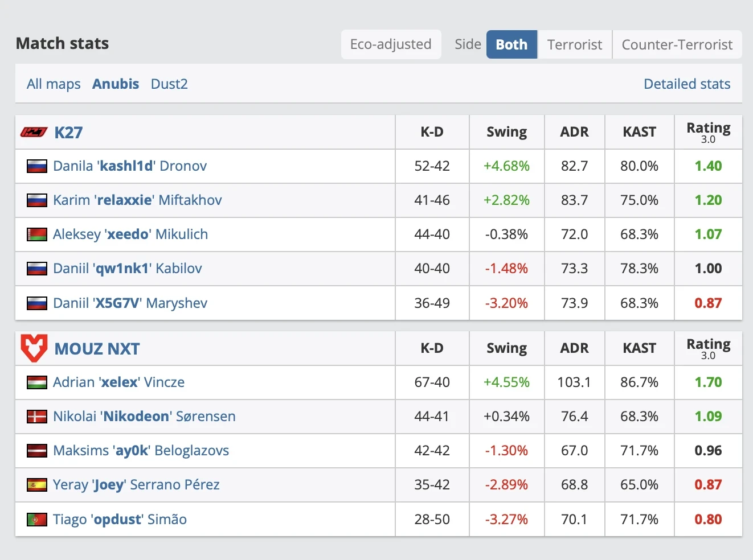This screenshot has width=753, height=560.
Task: Click the K27 team logo icon
Action: pos(34,132)
